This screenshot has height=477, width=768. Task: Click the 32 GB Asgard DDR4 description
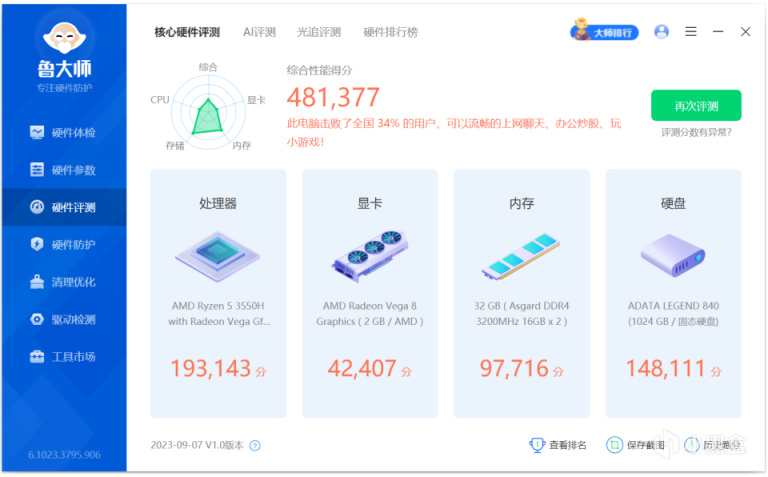pos(522,313)
